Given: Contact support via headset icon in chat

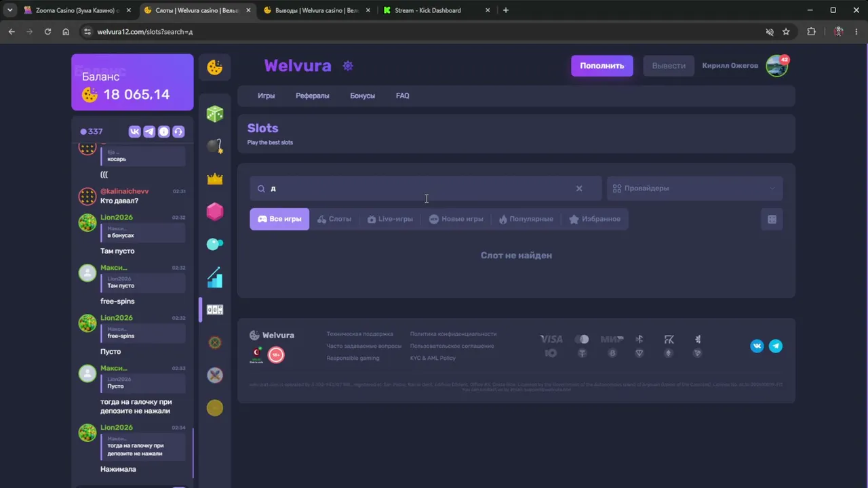Looking at the screenshot, I should (178, 131).
